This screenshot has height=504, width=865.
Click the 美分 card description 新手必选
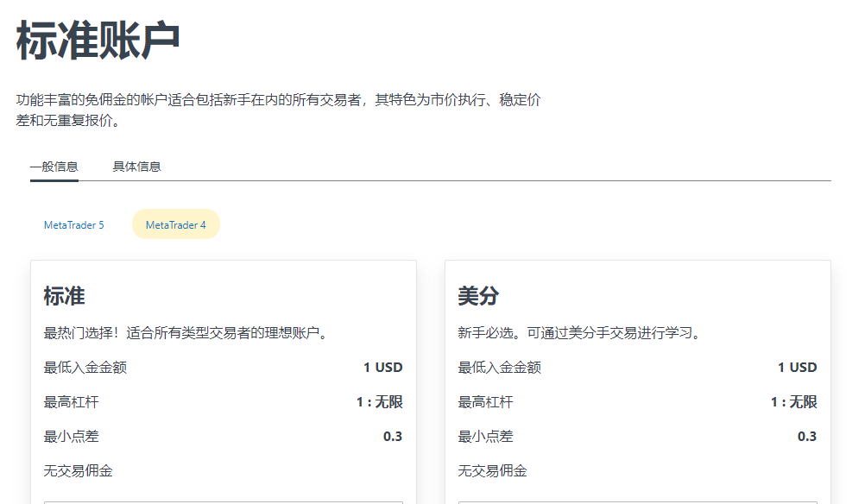pos(578,332)
